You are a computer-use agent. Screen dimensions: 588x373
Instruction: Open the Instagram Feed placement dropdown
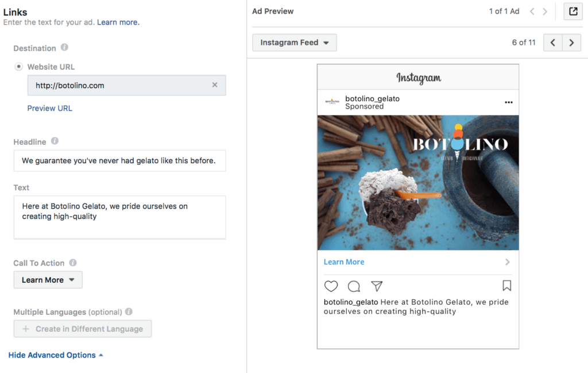[295, 43]
